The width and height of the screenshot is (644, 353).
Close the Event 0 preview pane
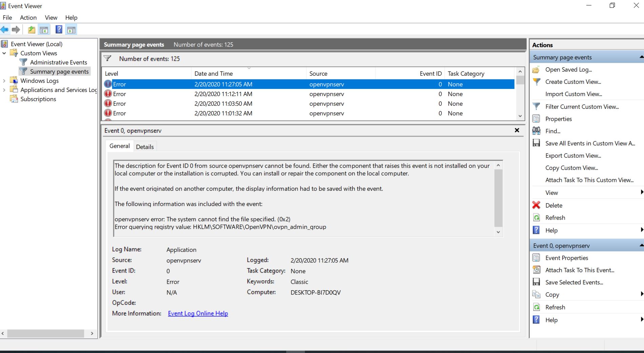pos(517,130)
